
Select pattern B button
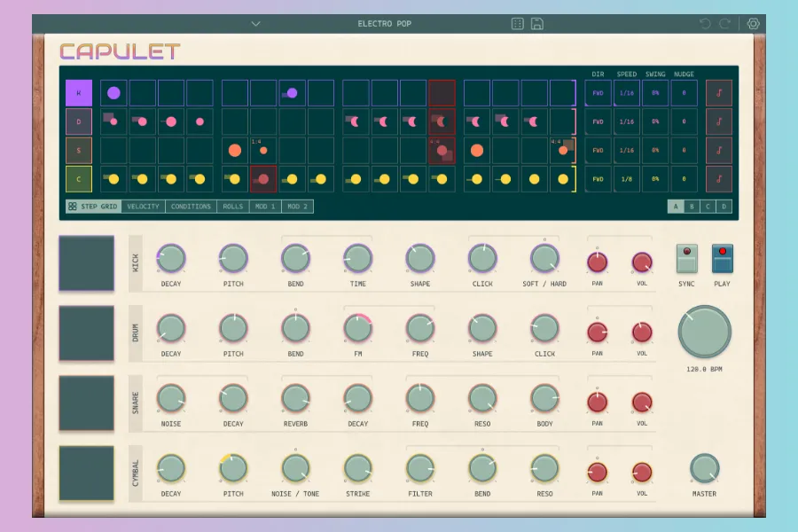692,207
